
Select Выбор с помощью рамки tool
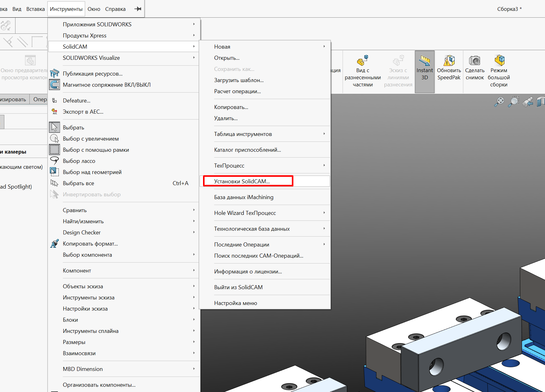tap(54, 150)
